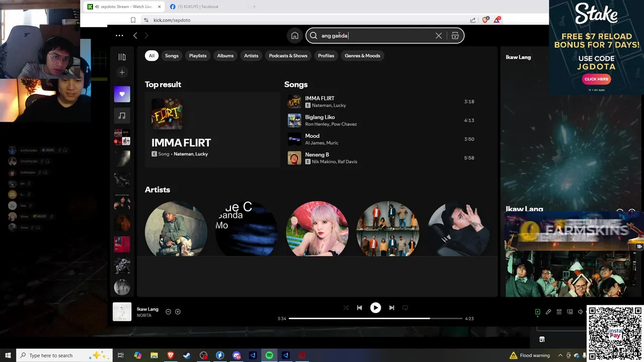The image size is (644, 362).
Task: Open pink-haired artist thumbnail
Action: click(x=317, y=229)
